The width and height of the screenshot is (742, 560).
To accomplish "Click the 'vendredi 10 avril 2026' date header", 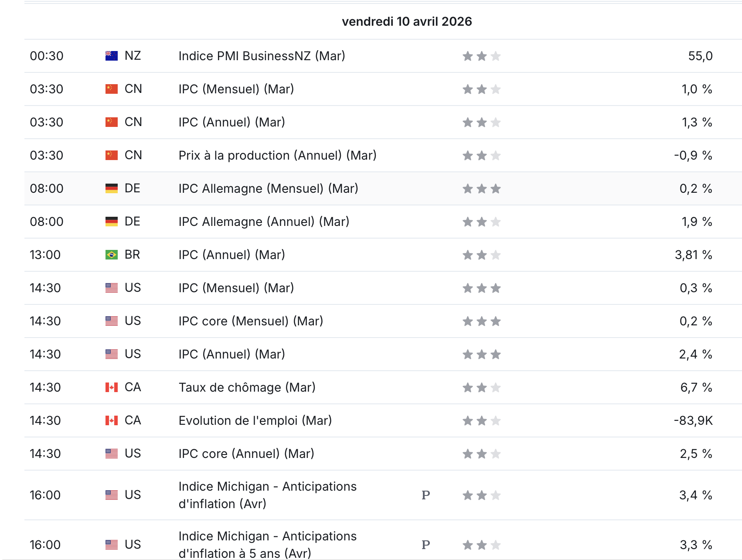I will [x=407, y=21].
